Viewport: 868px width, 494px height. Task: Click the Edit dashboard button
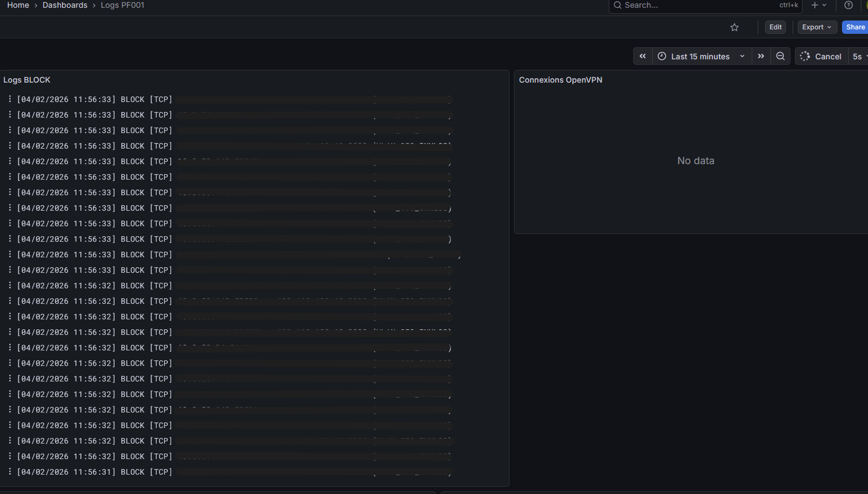(x=775, y=27)
